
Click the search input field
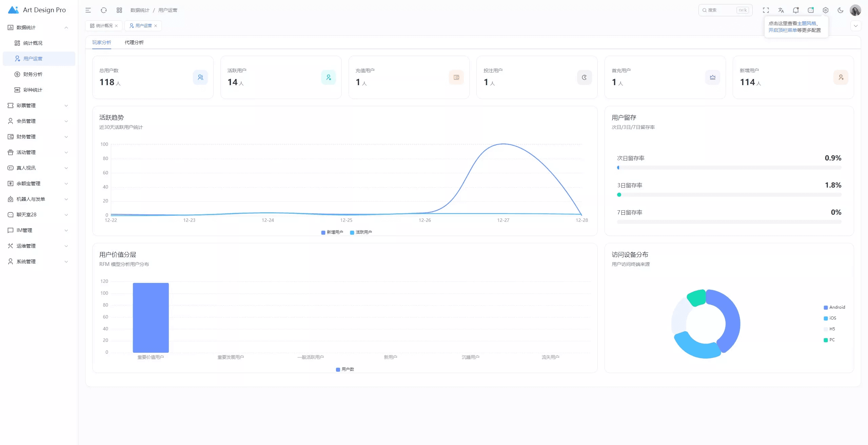coord(721,10)
